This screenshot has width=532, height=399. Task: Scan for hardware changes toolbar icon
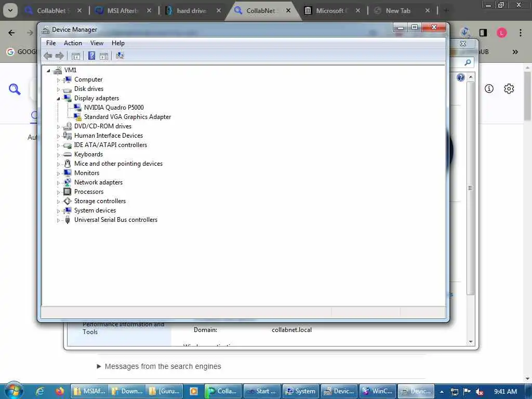pos(120,56)
